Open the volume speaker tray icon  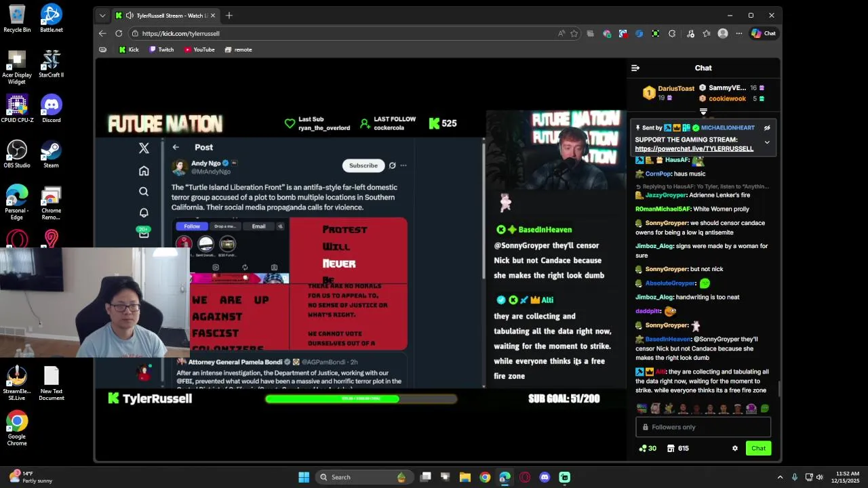tap(819, 477)
